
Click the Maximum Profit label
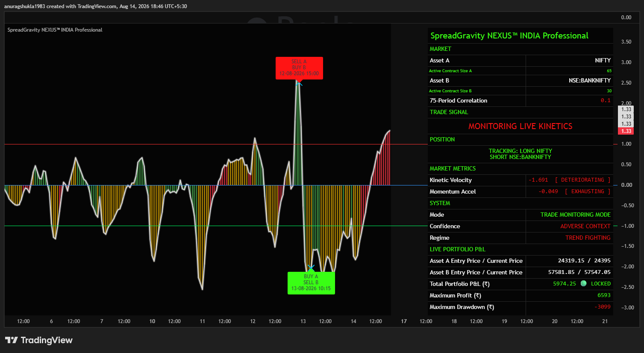pyautogui.click(x=455, y=296)
